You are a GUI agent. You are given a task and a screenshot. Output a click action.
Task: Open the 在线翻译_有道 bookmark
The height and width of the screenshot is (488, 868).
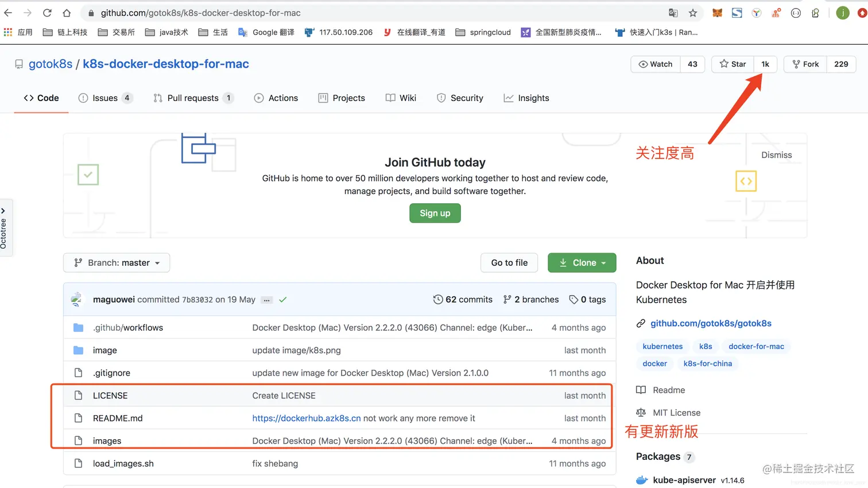pyautogui.click(x=414, y=32)
